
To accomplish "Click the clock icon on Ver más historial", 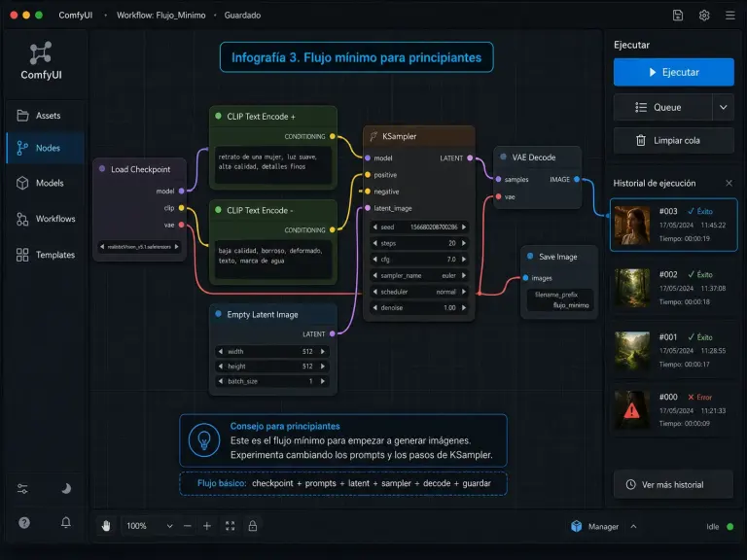I will (x=630, y=485).
